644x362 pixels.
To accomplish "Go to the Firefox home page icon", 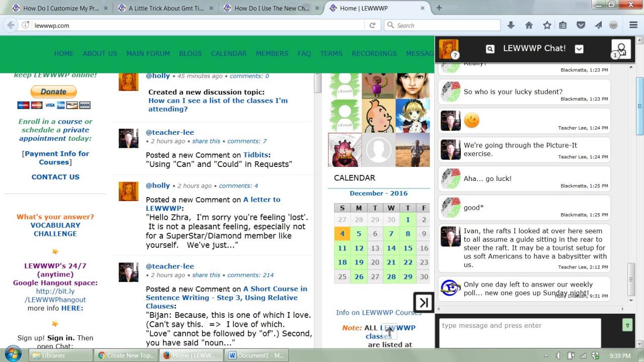I will pos(529,25).
